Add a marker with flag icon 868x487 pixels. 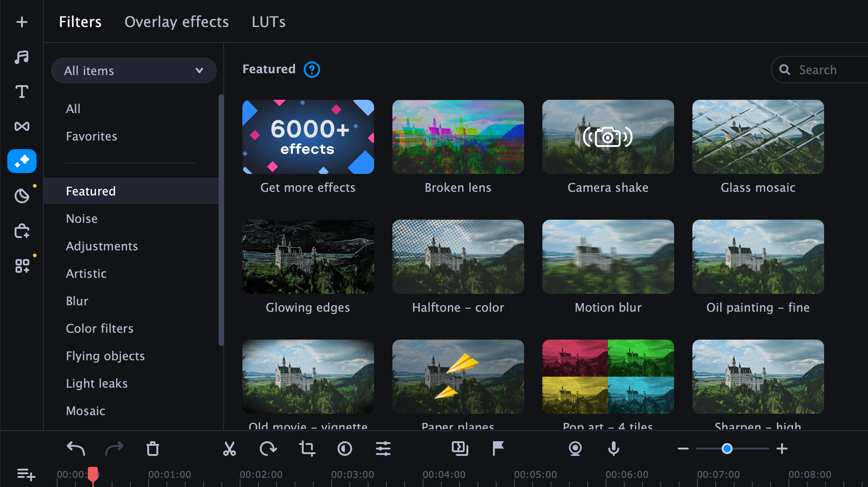(x=498, y=449)
